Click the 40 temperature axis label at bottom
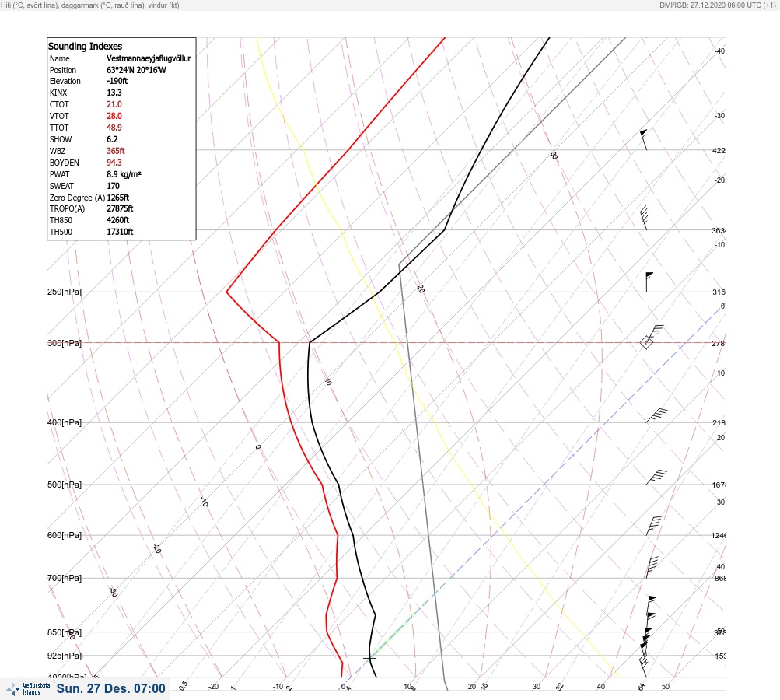 (601, 687)
